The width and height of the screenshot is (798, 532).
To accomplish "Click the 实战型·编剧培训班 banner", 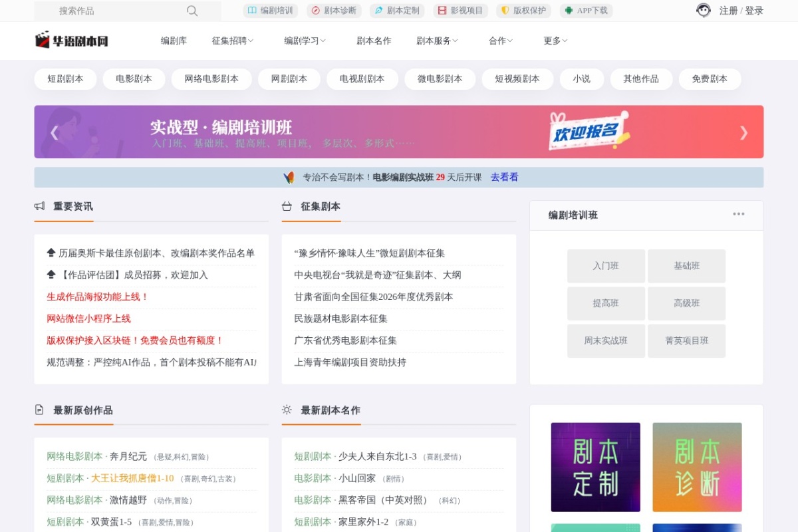I will [399, 132].
